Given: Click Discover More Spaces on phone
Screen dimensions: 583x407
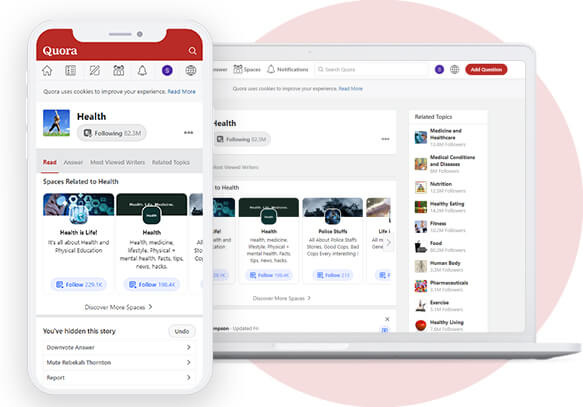Looking at the screenshot, I should (x=119, y=307).
